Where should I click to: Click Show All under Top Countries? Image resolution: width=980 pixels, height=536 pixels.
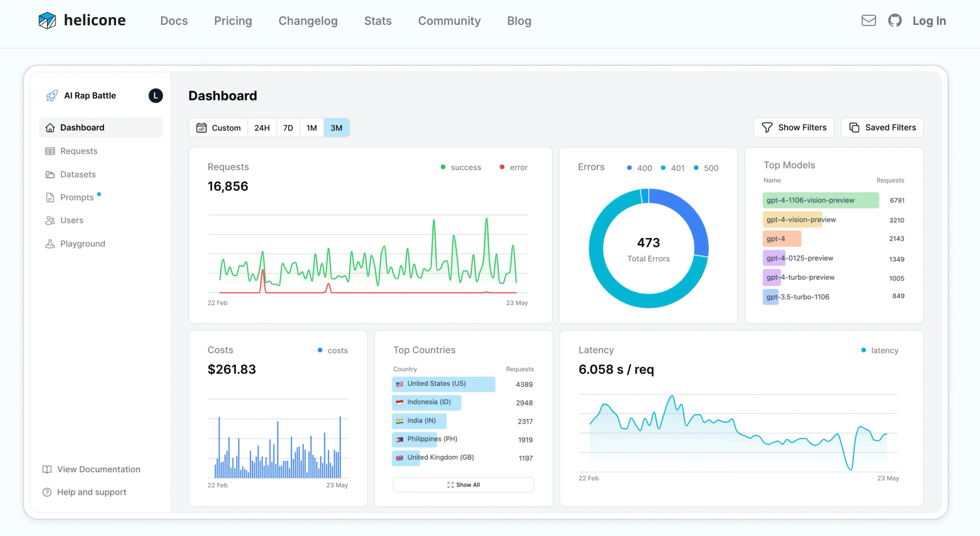click(x=463, y=485)
